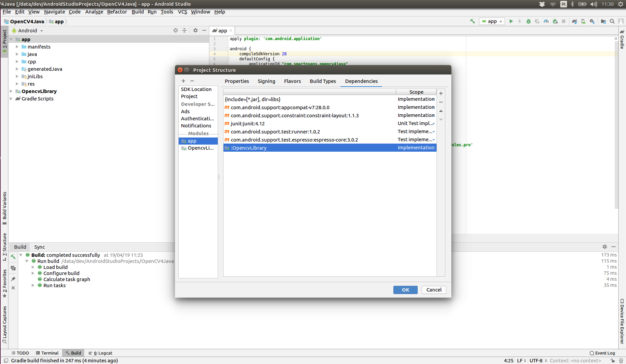Screen dimensions: 626x364
Task: Move dependency up with arrow icon
Action: click(441, 111)
